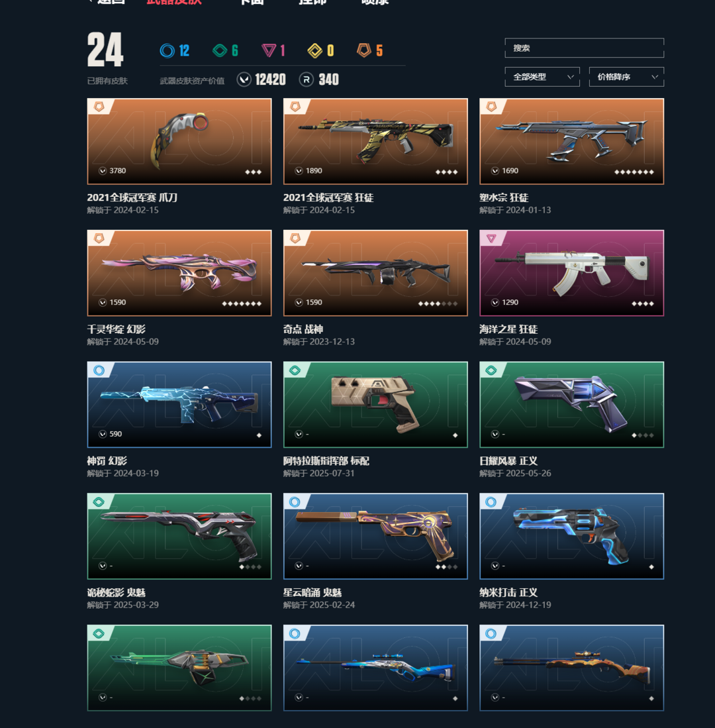Filter by green Deluxe tier icon showing 6
The height and width of the screenshot is (728, 715).
pos(220,50)
